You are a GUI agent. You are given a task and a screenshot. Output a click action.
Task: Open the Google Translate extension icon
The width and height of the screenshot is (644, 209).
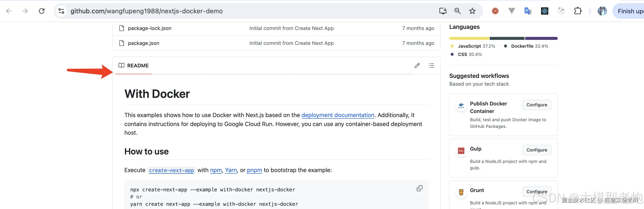[x=528, y=11]
